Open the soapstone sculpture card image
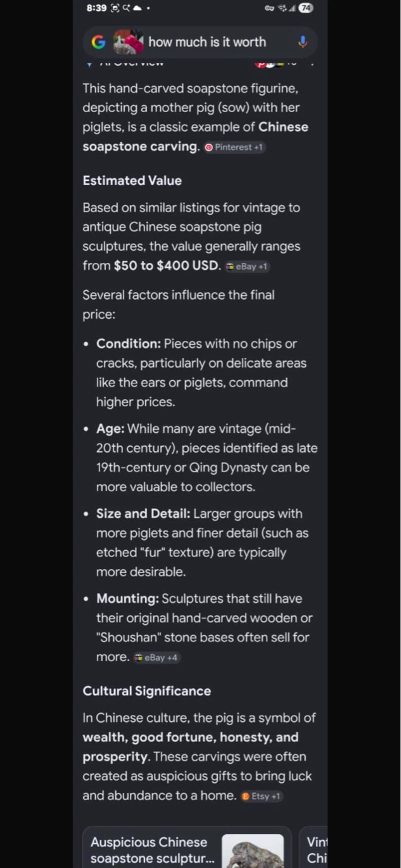This screenshot has width=401, height=868. coord(253,851)
